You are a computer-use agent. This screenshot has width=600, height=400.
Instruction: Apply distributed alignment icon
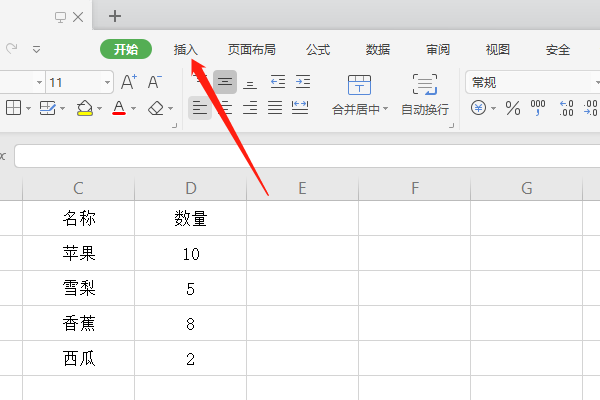point(300,108)
